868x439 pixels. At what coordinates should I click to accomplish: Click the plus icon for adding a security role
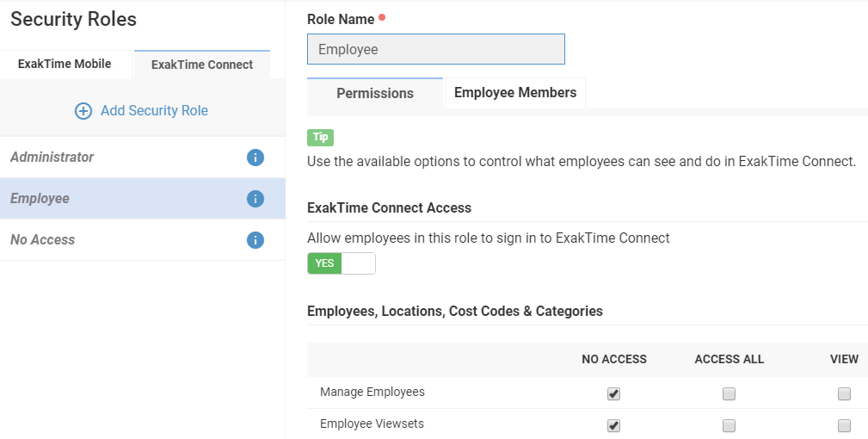[x=83, y=111]
